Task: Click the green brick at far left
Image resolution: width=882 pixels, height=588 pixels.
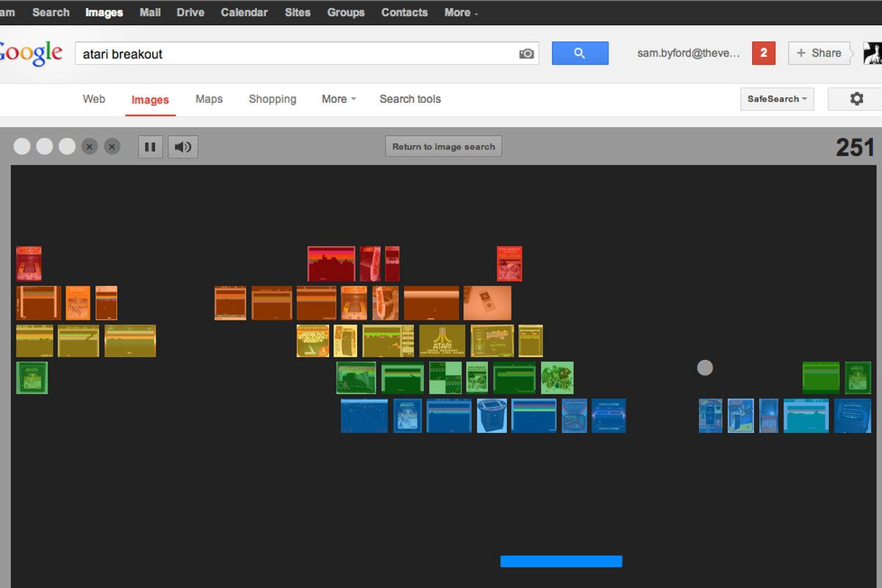Action: click(32, 378)
